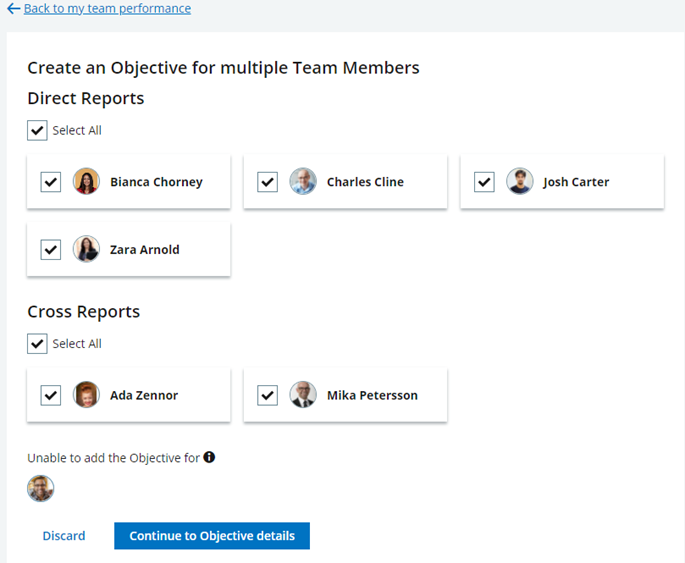Click the excluded member avatar at bottom

coord(41,489)
